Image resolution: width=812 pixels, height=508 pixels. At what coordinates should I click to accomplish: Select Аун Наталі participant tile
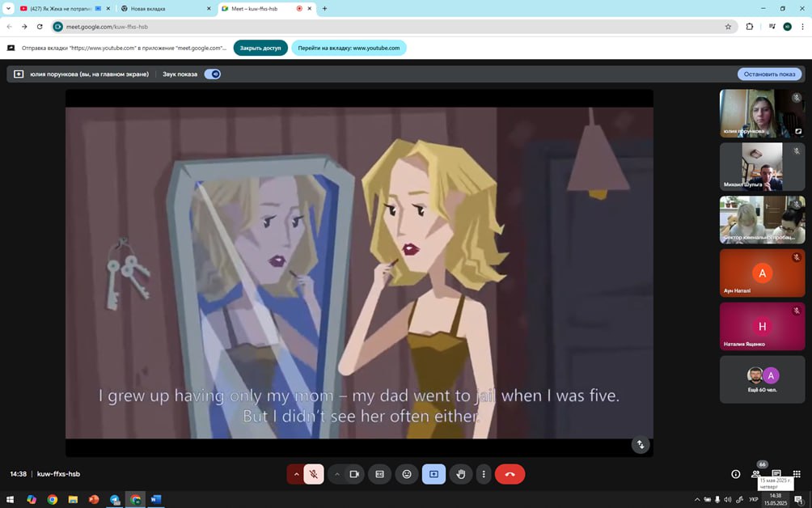(x=763, y=273)
